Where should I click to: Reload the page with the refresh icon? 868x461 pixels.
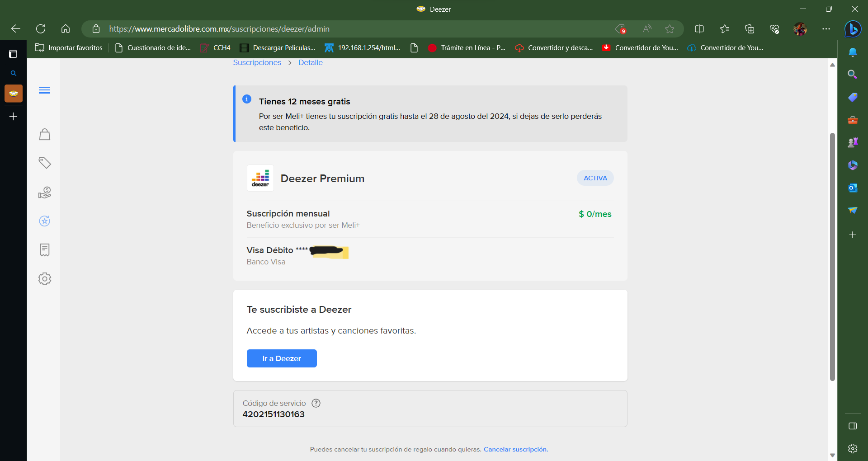tap(41, 29)
